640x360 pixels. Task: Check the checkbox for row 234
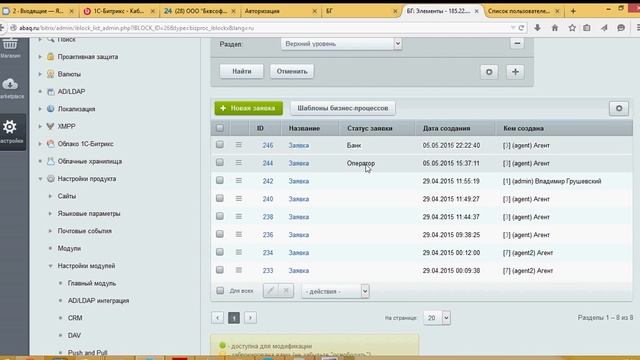[220, 252]
